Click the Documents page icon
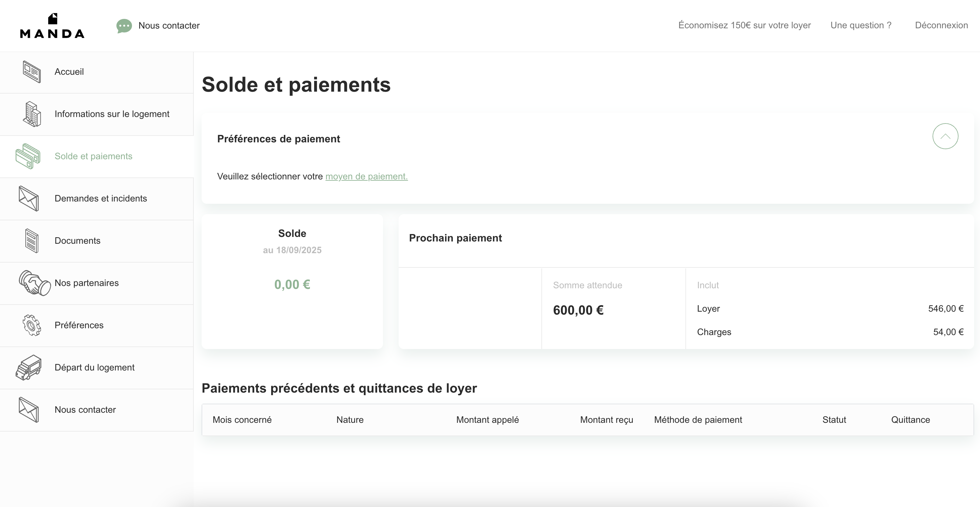This screenshot has height=507, width=980. click(x=32, y=241)
